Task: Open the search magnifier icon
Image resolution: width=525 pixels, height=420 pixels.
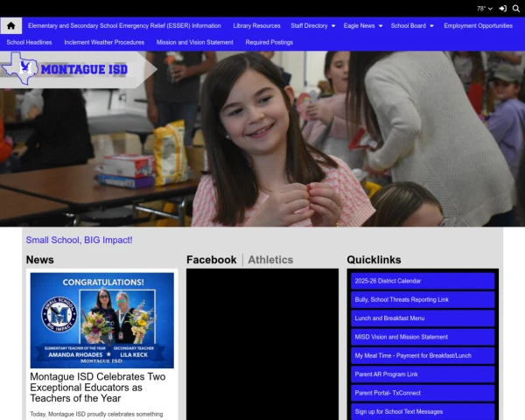Action: point(516,9)
